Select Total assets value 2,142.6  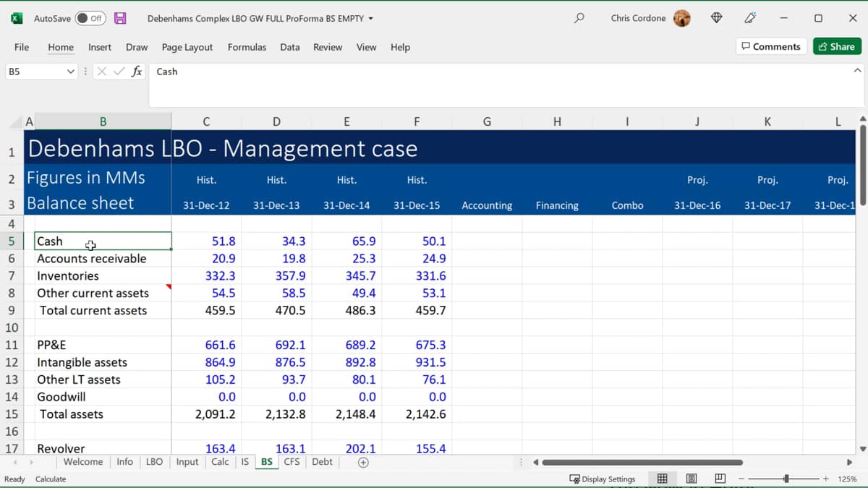[417, 414]
